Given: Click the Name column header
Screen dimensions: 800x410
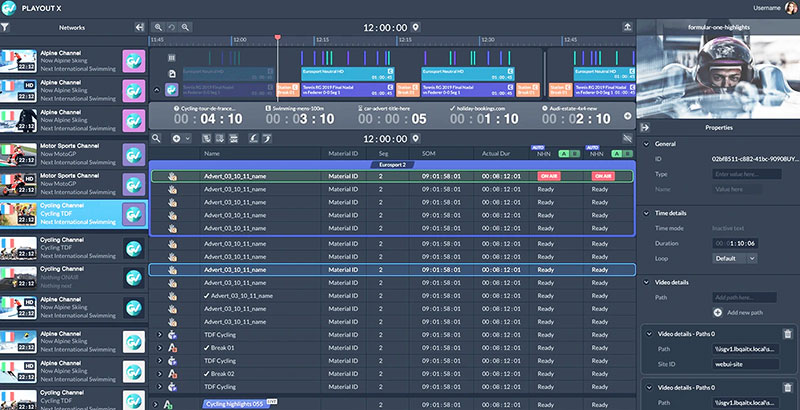Looking at the screenshot, I should click(x=212, y=153).
